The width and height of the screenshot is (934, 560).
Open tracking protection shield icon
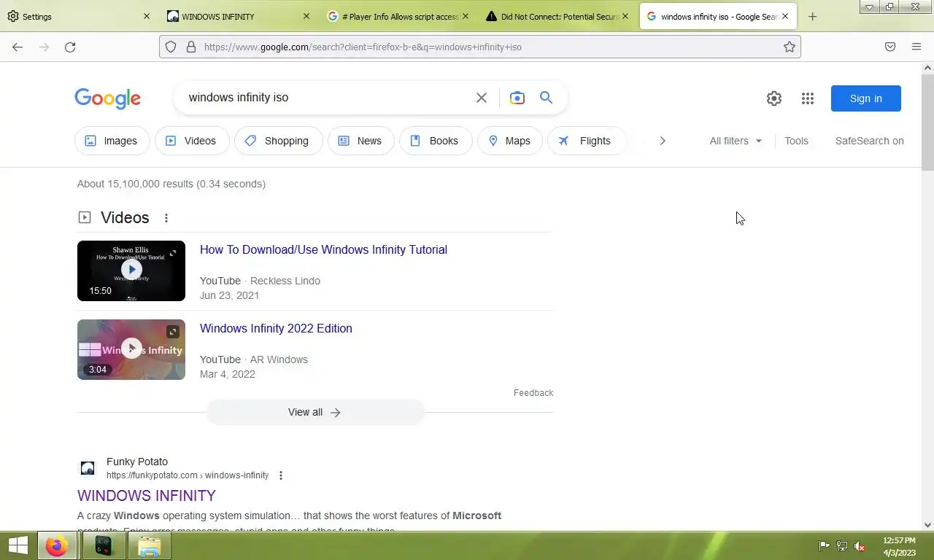tap(171, 47)
